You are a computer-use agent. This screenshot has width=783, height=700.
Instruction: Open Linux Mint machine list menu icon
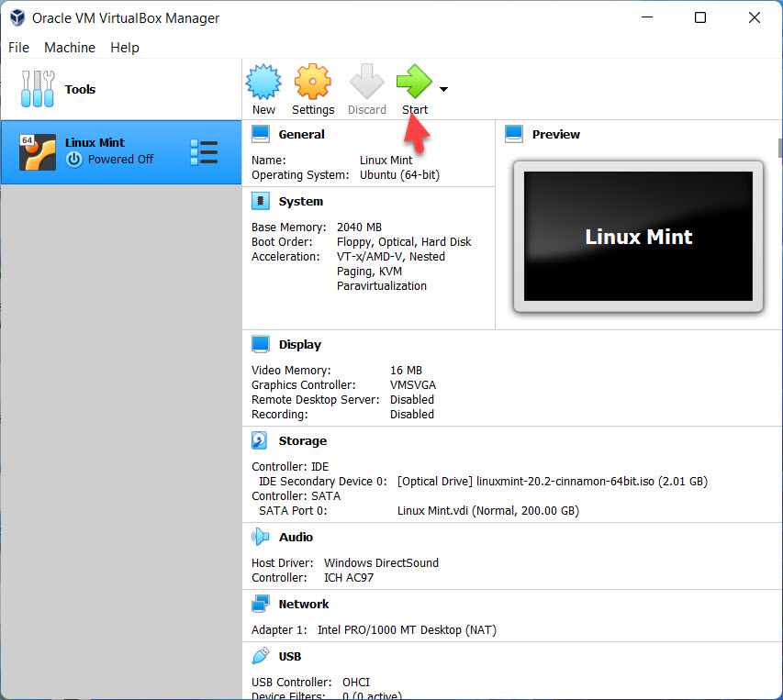click(203, 152)
